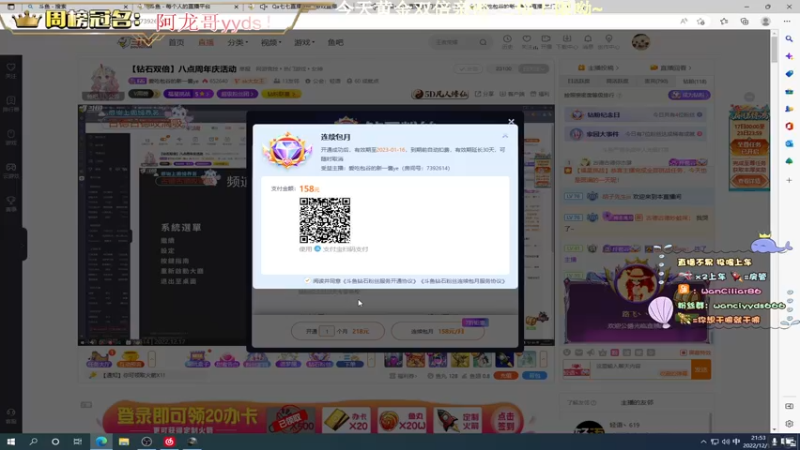Image resolution: width=800 pixels, height=450 pixels.
Task: Open File Explorer from the taskbar
Action: (x=124, y=441)
